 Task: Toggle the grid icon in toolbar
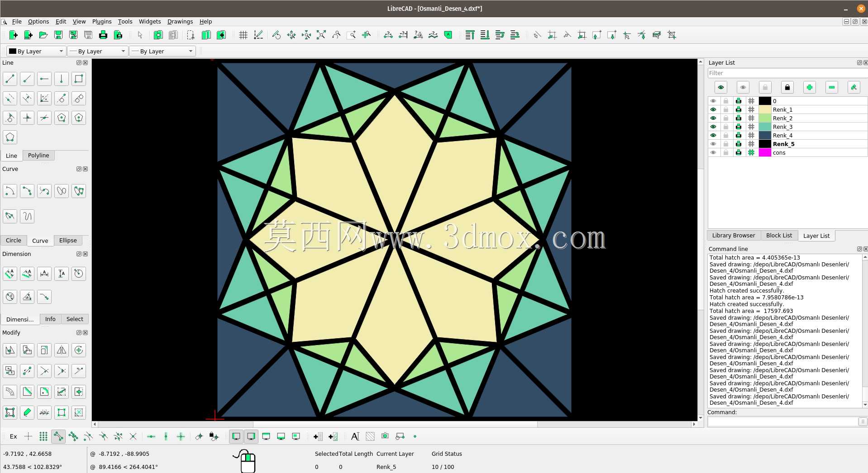243,35
